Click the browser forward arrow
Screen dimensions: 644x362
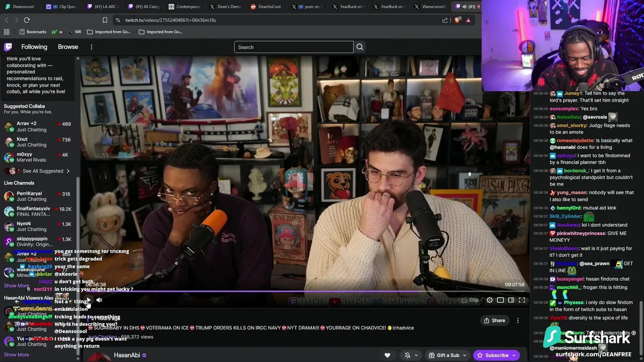(x=16, y=20)
